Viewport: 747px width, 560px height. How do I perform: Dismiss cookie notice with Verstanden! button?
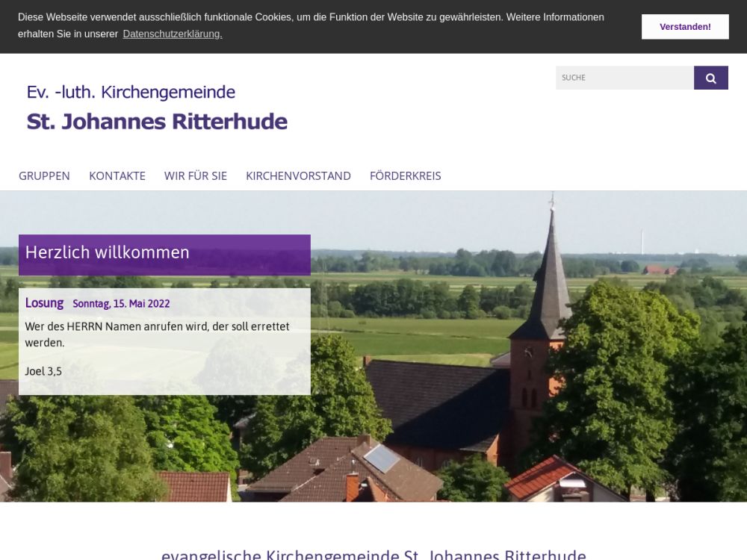(684, 27)
